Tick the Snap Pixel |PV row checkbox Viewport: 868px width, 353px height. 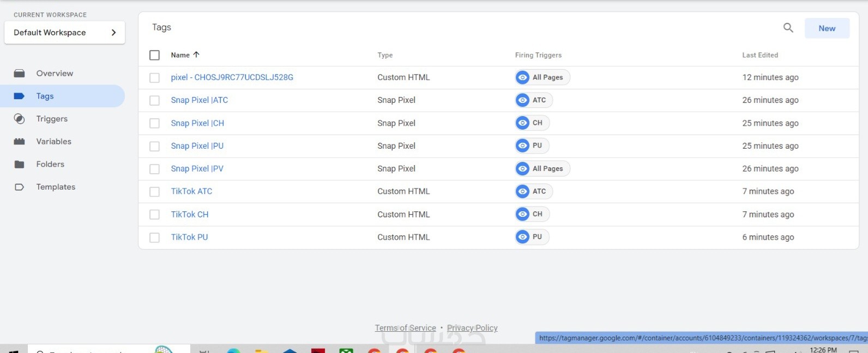point(154,169)
